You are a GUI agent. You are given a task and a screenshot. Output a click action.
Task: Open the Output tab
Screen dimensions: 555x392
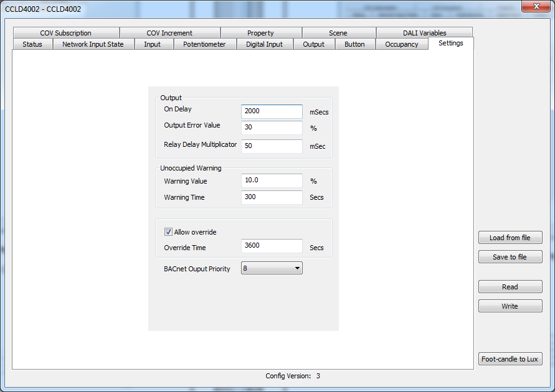[x=313, y=44]
